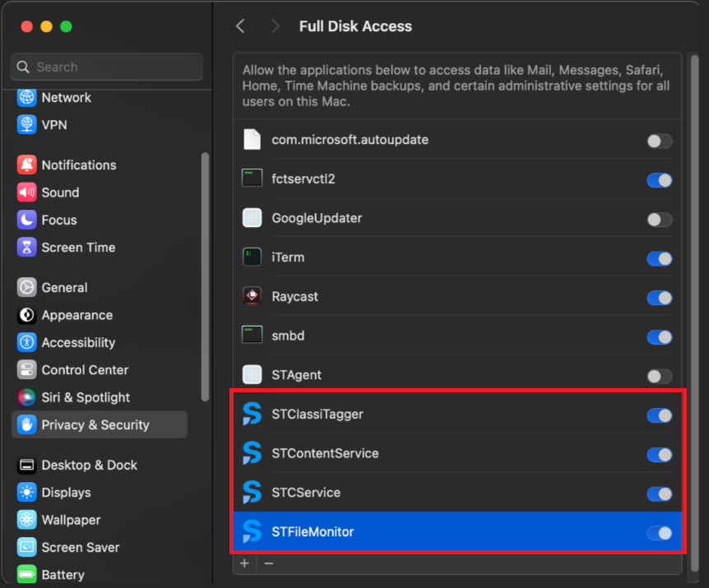Click the magnifying glass search icon
Screen dimensions: 709x588
[x=23, y=67]
